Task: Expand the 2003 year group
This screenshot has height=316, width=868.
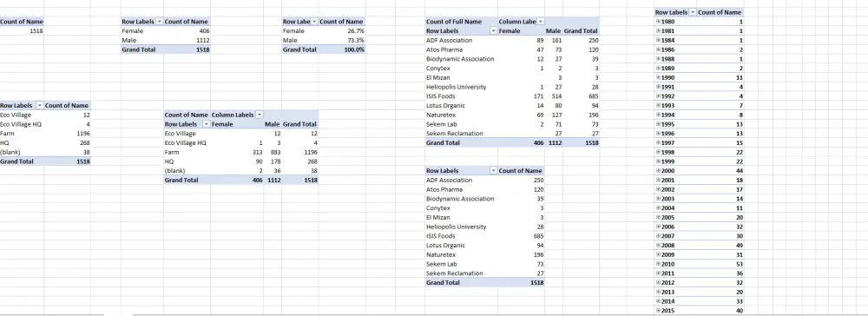Action: (x=659, y=198)
